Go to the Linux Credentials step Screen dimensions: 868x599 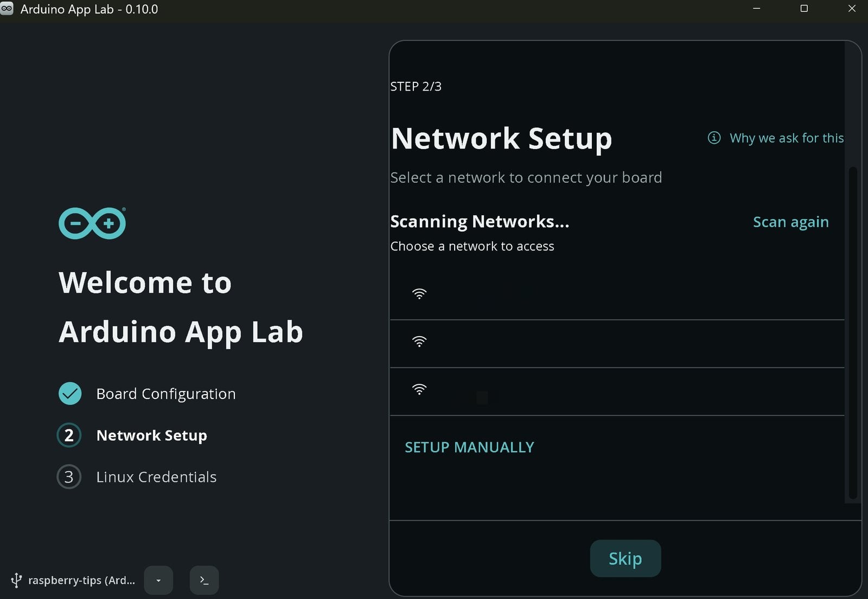point(156,477)
